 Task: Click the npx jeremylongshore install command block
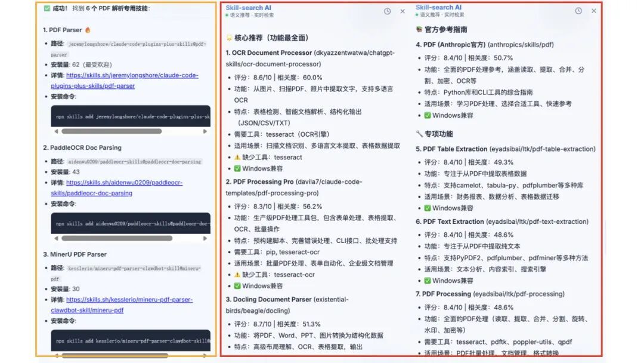130,116
